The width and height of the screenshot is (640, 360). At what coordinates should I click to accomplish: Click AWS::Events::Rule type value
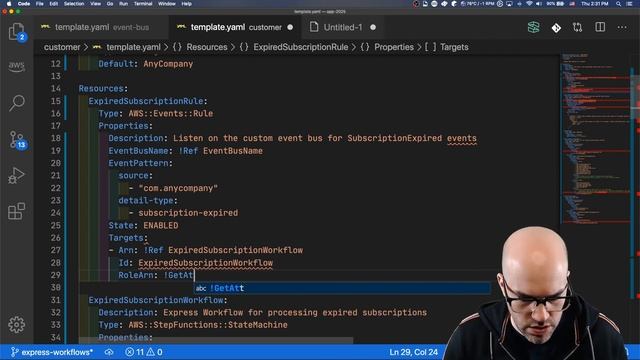(171, 113)
